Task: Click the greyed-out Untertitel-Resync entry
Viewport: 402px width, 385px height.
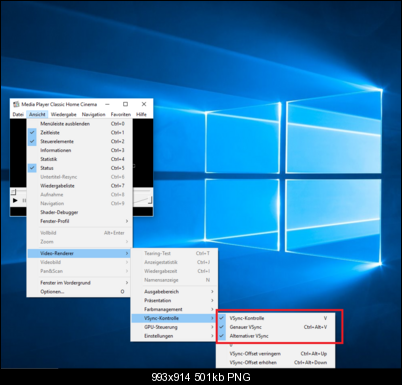Action: [80, 177]
